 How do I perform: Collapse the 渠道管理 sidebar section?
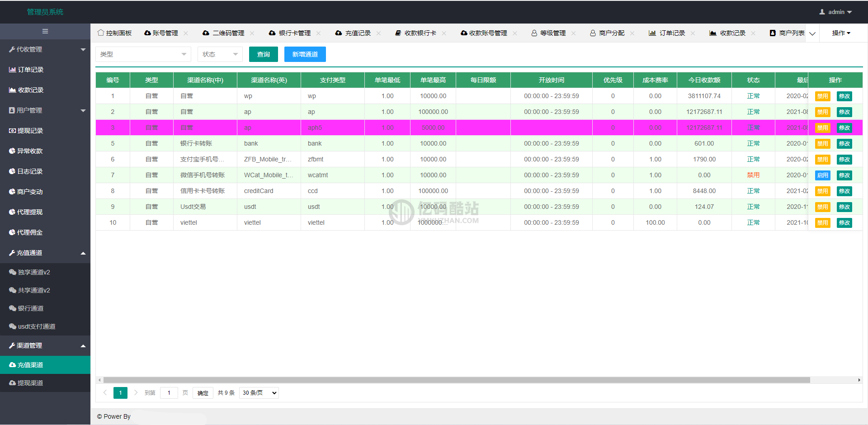click(x=45, y=345)
